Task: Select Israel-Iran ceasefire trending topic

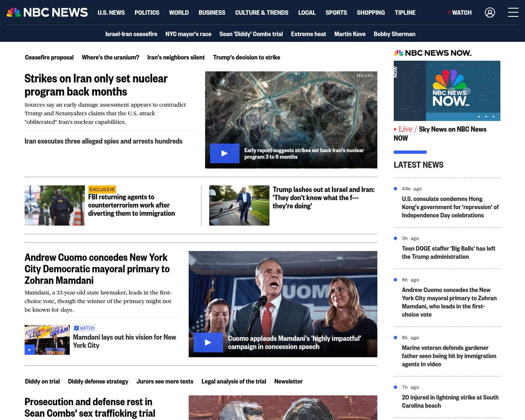Action: [131, 34]
